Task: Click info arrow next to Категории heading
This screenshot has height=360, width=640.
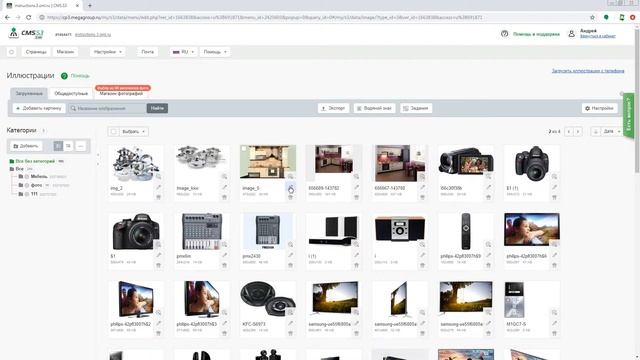Action: click(x=43, y=131)
